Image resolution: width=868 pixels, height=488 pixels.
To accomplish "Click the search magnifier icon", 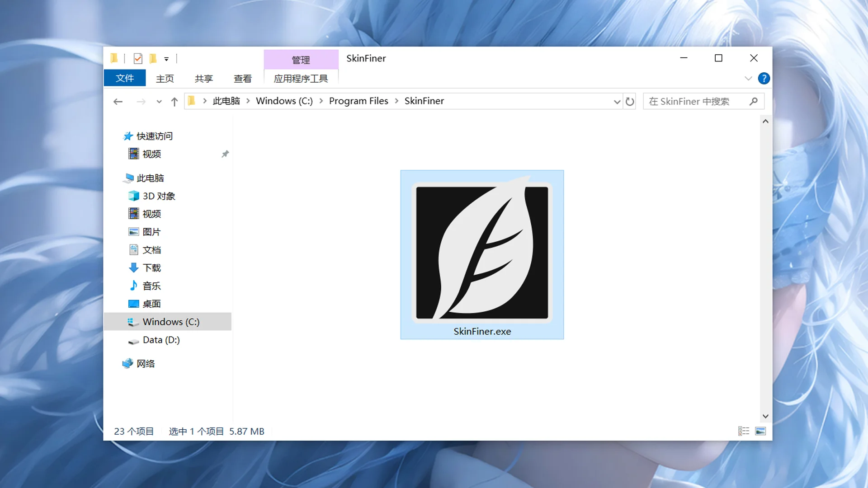I will point(753,102).
